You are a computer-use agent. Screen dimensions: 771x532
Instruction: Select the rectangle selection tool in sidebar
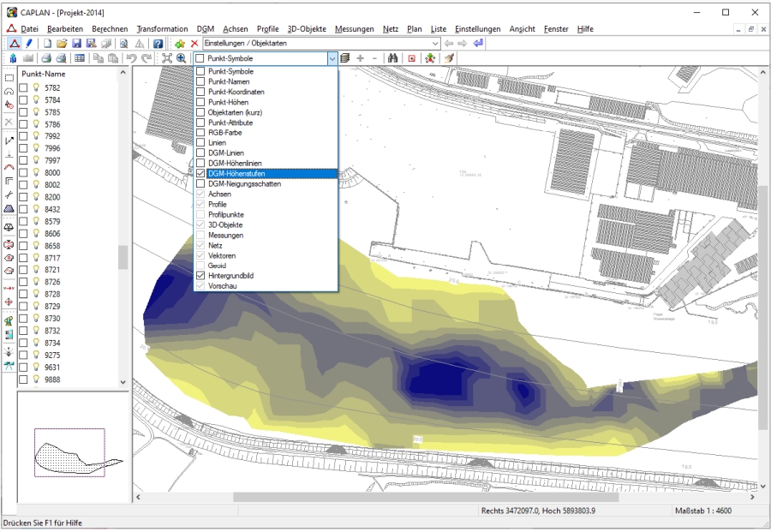[x=9, y=77]
